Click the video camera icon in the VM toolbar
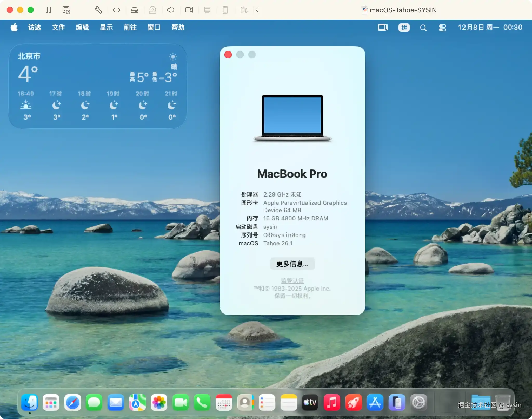The image size is (532, 419). pos(189,10)
